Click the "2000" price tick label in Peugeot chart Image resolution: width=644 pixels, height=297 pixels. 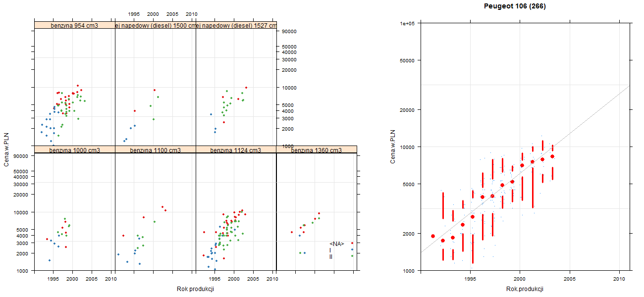tap(409, 233)
